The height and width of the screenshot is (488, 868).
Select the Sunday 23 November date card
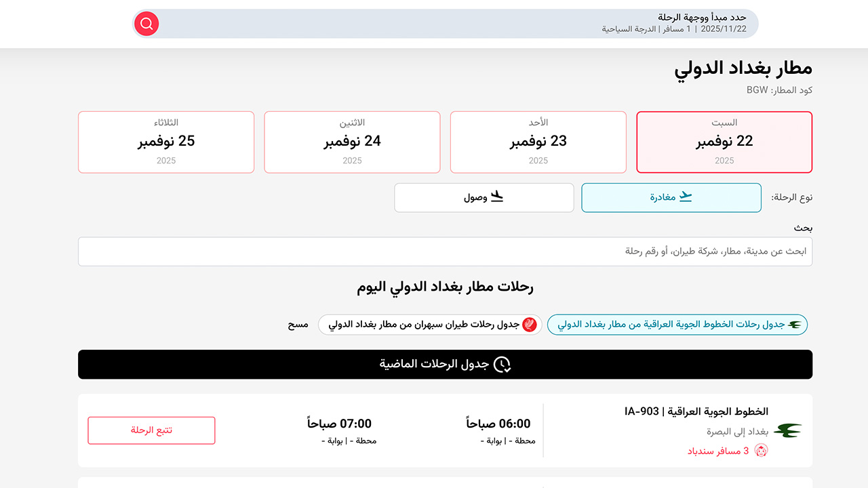click(x=538, y=142)
